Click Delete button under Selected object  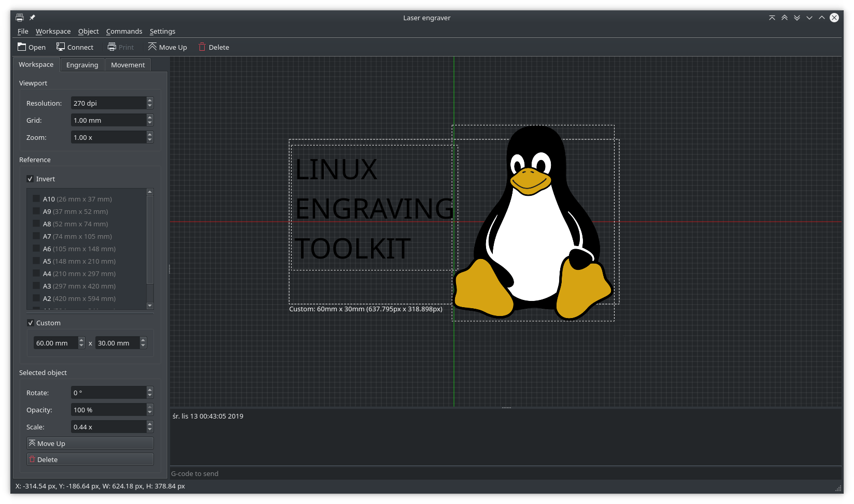pyautogui.click(x=90, y=459)
